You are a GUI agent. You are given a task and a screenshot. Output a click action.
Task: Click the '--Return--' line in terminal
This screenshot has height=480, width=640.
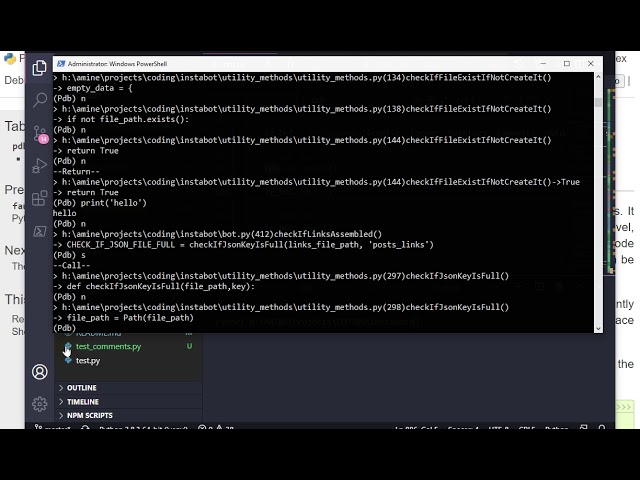[x=76, y=171]
